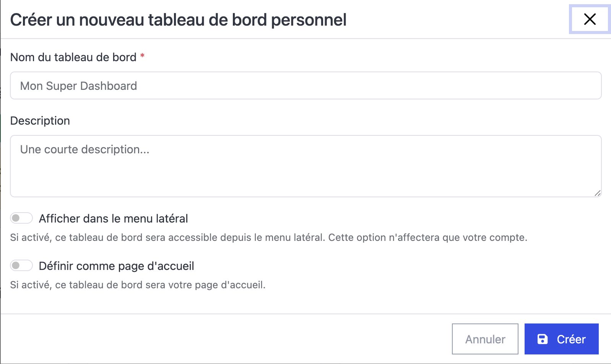Click the home page option help text
Image resolution: width=611 pixels, height=364 pixels.
(x=138, y=285)
